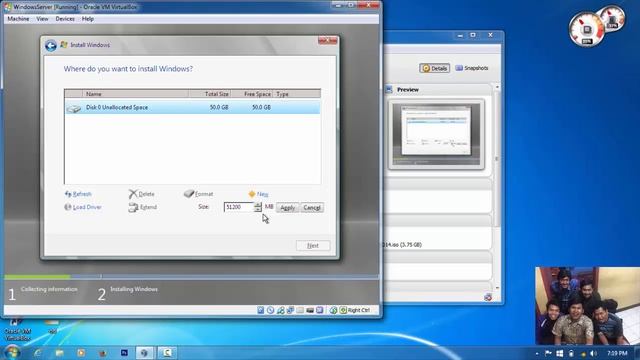Click the hard disk activity status icon
The height and width of the screenshot is (360, 640).
coord(261,310)
